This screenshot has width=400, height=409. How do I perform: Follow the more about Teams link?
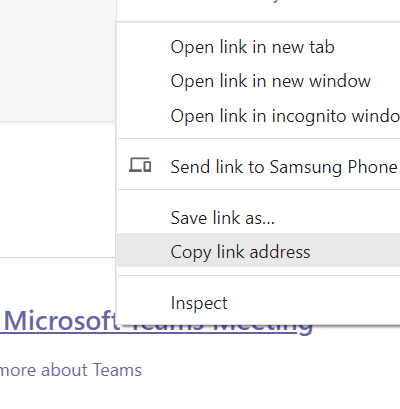click(71, 370)
